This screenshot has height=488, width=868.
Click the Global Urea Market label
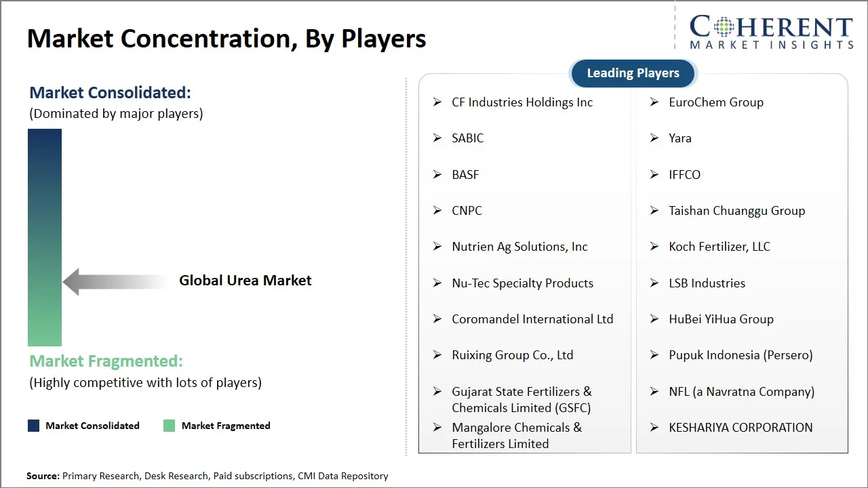pos(245,281)
